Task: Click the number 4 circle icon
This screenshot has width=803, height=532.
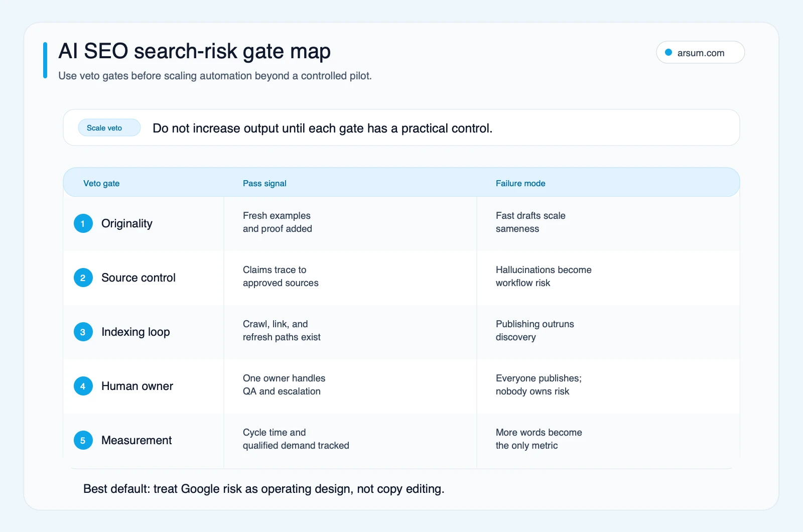Action: (83, 386)
